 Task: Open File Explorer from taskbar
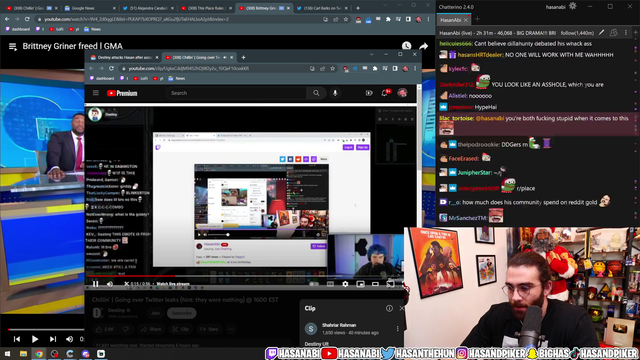pyautogui.click(x=23, y=353)
